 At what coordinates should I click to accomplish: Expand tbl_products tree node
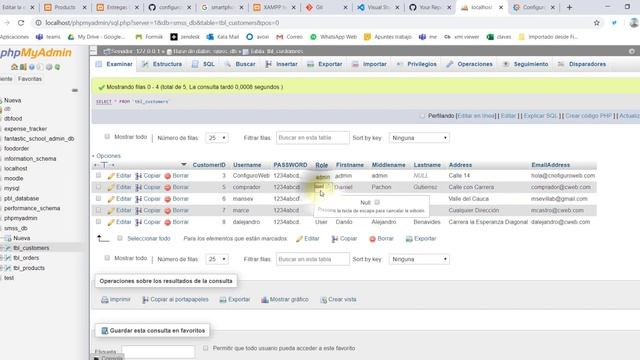(x=2, y=268)
